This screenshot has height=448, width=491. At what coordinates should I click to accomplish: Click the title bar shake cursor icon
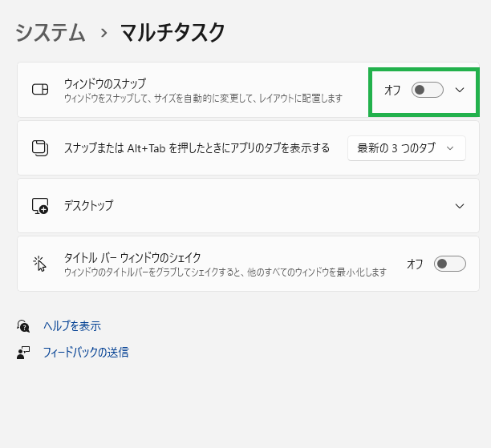[40, 264]
